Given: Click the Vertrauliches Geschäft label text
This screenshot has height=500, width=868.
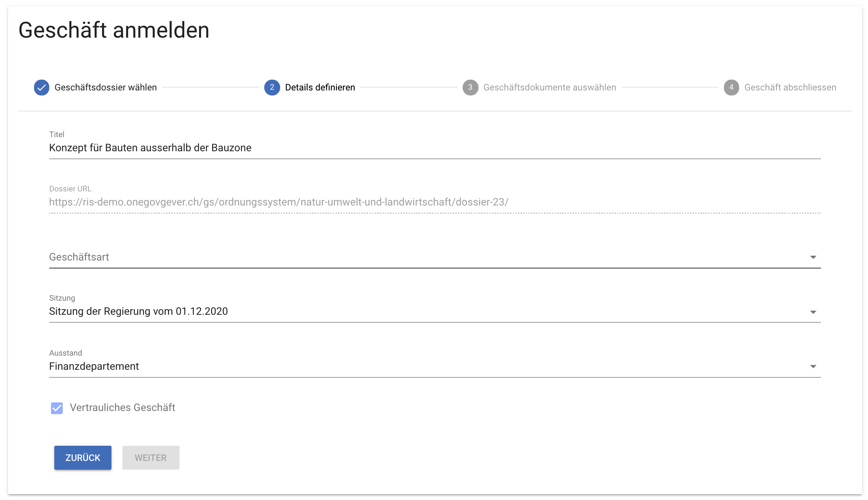Looking at the screenshot, I should [122, 408].
